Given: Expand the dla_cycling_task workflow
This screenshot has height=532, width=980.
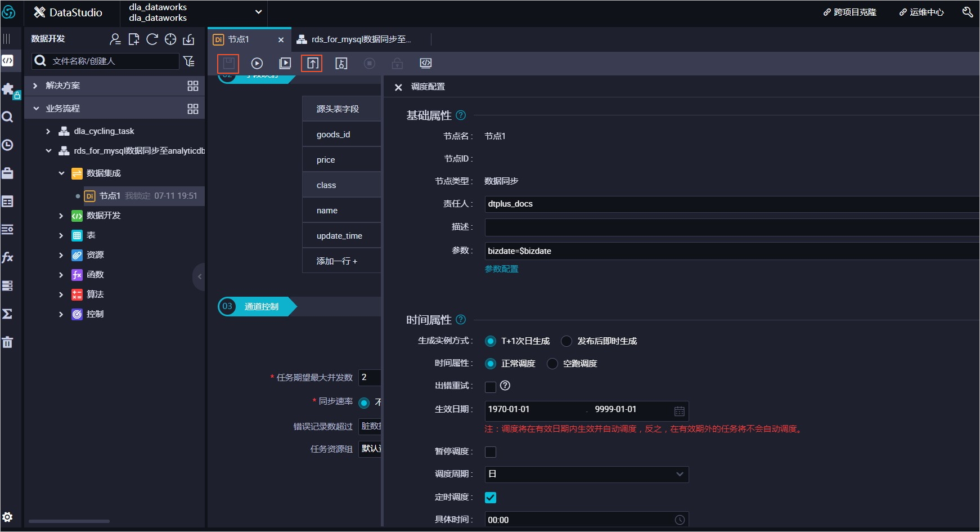Looking at the screenshot, I should pyautogui.click(x=48, y=131).
